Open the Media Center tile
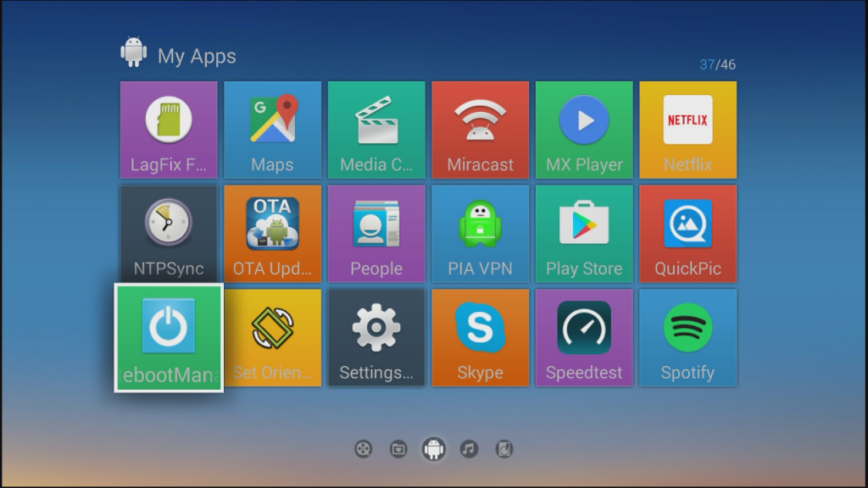This screenshot has height=488, width=868. (376, 130)
